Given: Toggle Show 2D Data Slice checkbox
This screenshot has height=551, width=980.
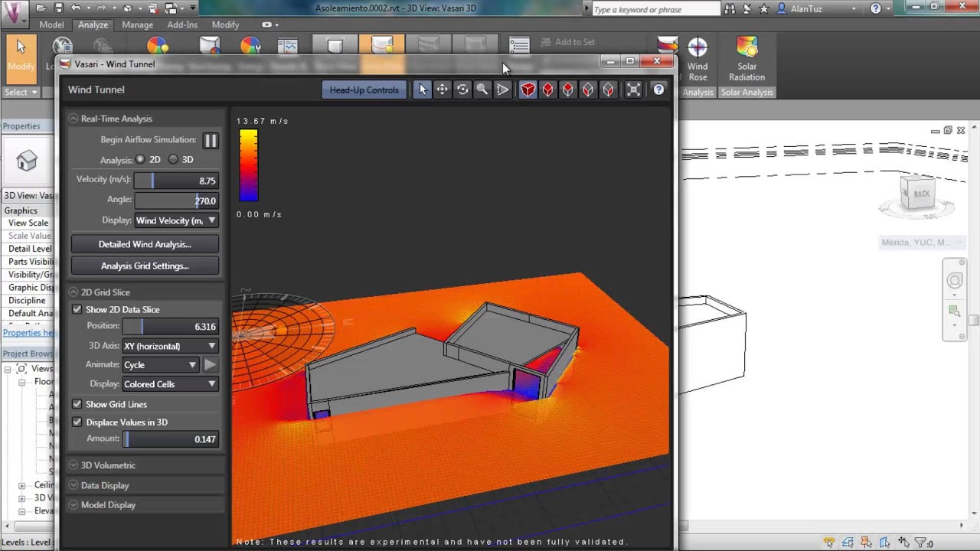Looking at the screenshot, I should (77, 309).
